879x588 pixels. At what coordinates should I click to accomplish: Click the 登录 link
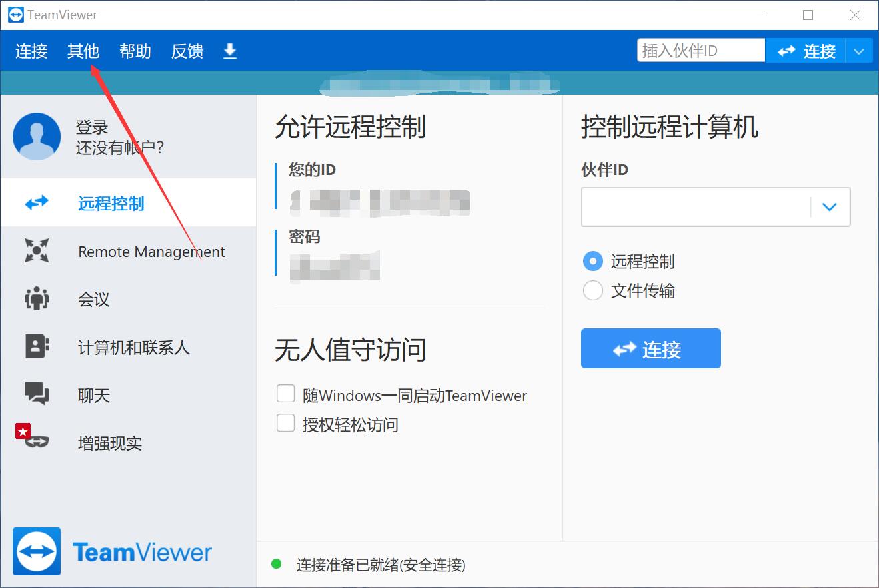92,127
